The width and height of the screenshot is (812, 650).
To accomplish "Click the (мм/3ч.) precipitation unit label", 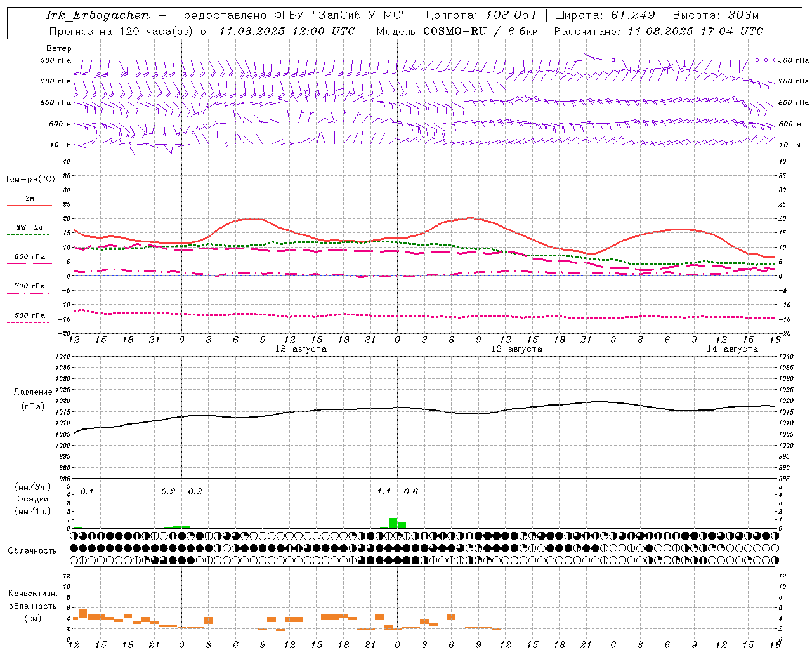I will point(33,487).
